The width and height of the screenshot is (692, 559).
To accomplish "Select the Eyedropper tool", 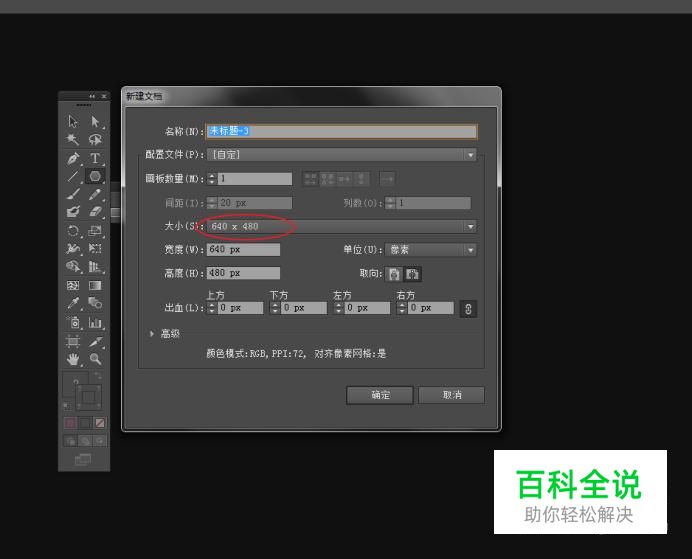I will coord(73,304).
